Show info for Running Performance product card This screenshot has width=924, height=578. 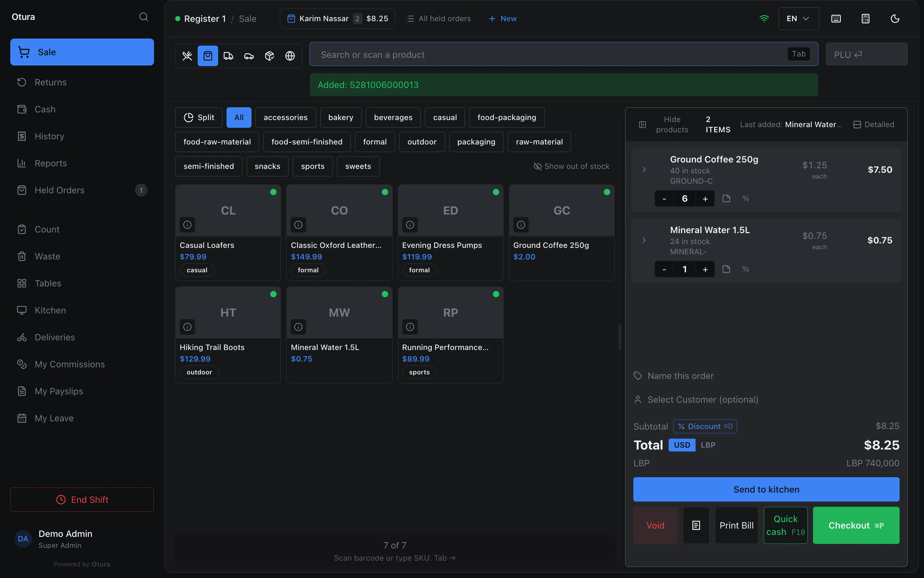tap(410, 327)
